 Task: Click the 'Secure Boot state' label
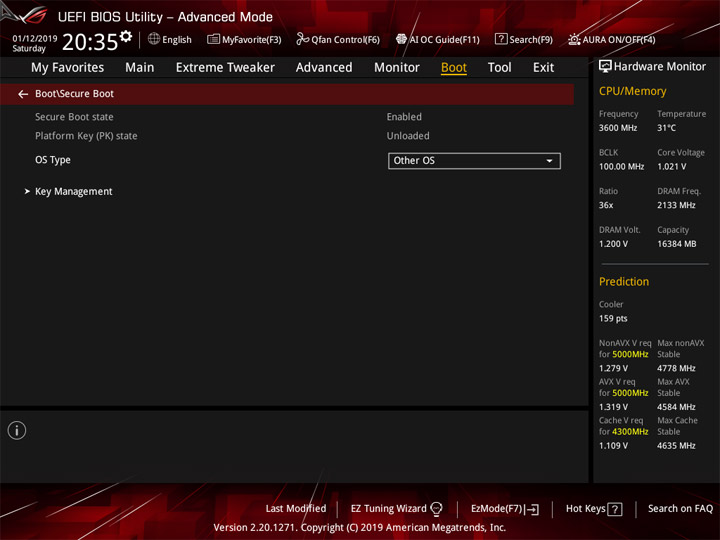[74, 117]
